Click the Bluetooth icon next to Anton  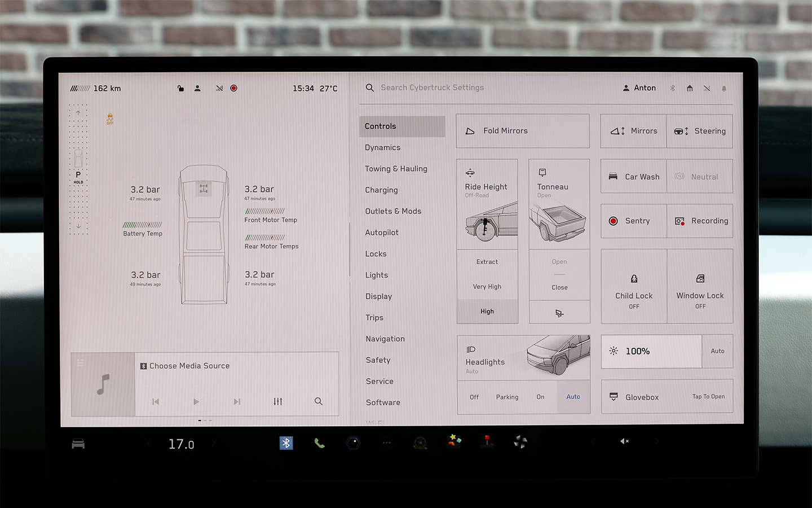coord(672,88)
